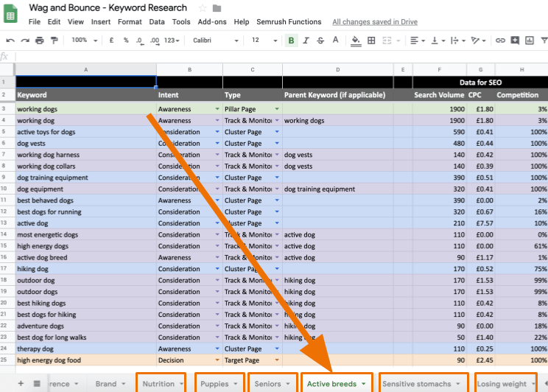Format as currency with pound icon
The width and height of the screenshot is (548, 392).
111,41
